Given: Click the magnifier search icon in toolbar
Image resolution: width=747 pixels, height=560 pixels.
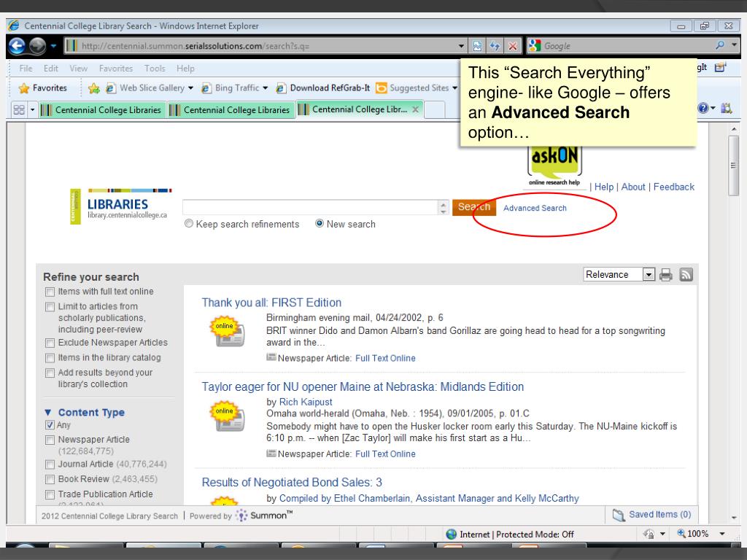Looking at the screenshot, I should point(719,45).
